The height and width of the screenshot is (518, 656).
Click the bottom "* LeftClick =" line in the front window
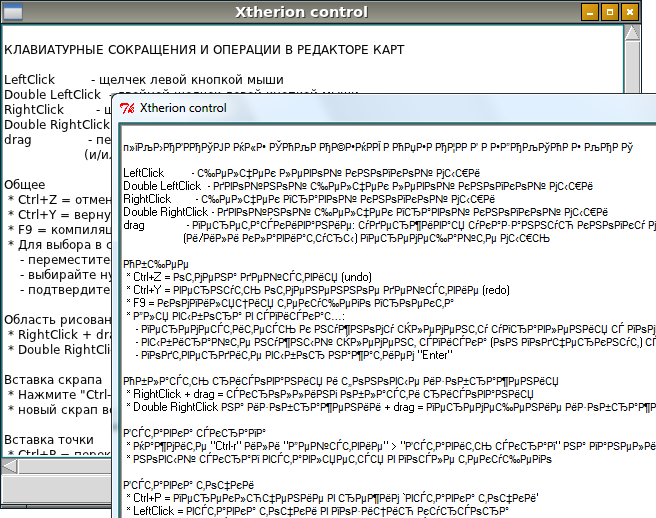(318, 511)
